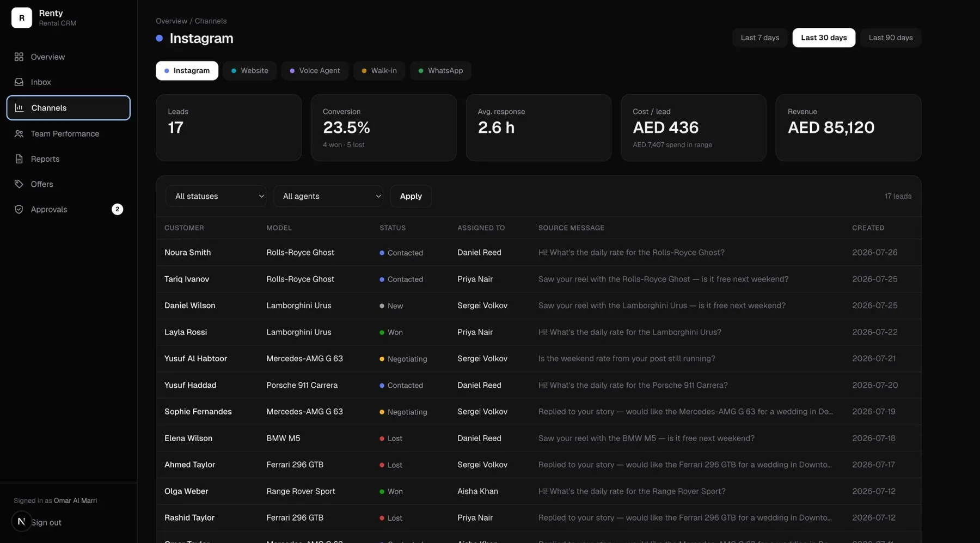Click the Leads 17 stat card

tap(229, 127)
